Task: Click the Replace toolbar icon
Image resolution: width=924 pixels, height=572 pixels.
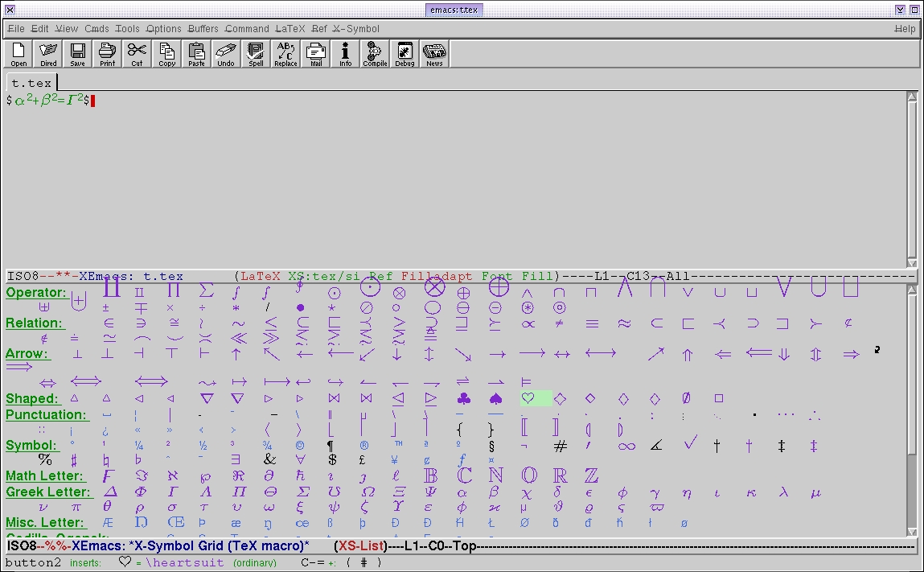Action: tap(285, 54)
